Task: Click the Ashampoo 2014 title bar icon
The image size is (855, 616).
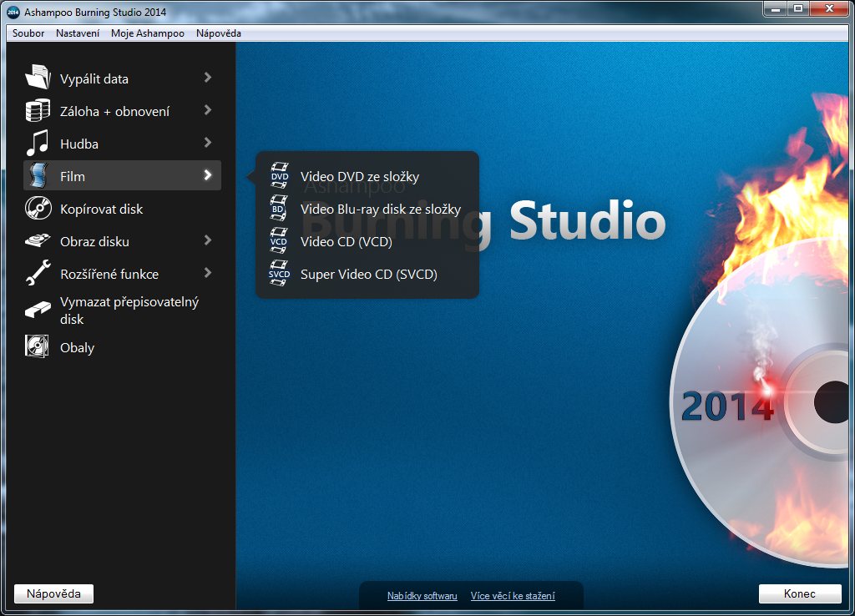Action: pos(13,12)
